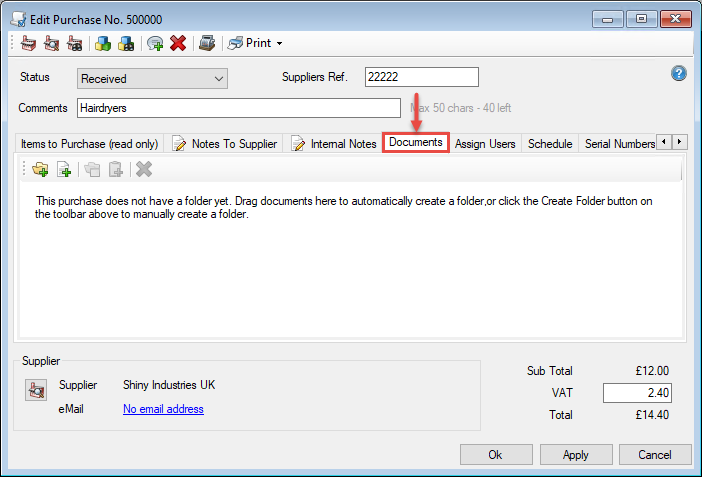Click the No email address link

tap(163, 408)
